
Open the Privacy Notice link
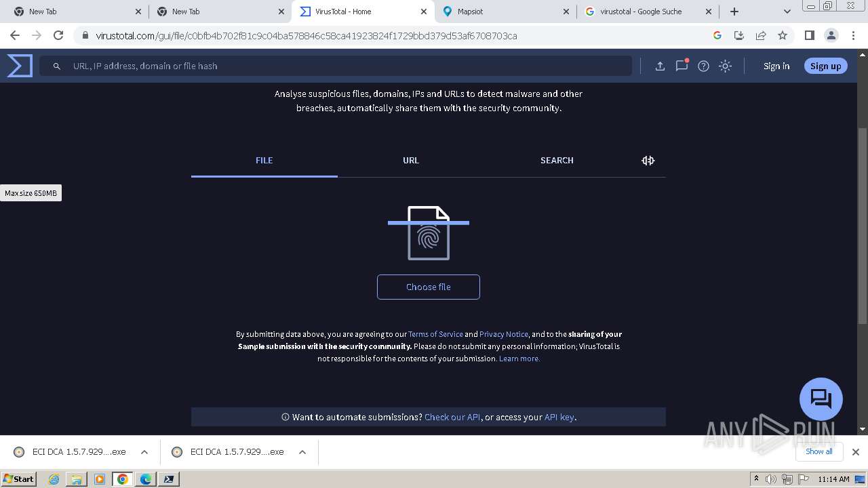[504, 334]
